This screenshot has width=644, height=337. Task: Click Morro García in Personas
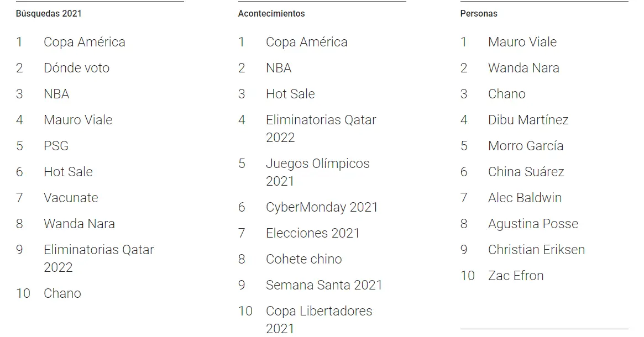(525, 146)
